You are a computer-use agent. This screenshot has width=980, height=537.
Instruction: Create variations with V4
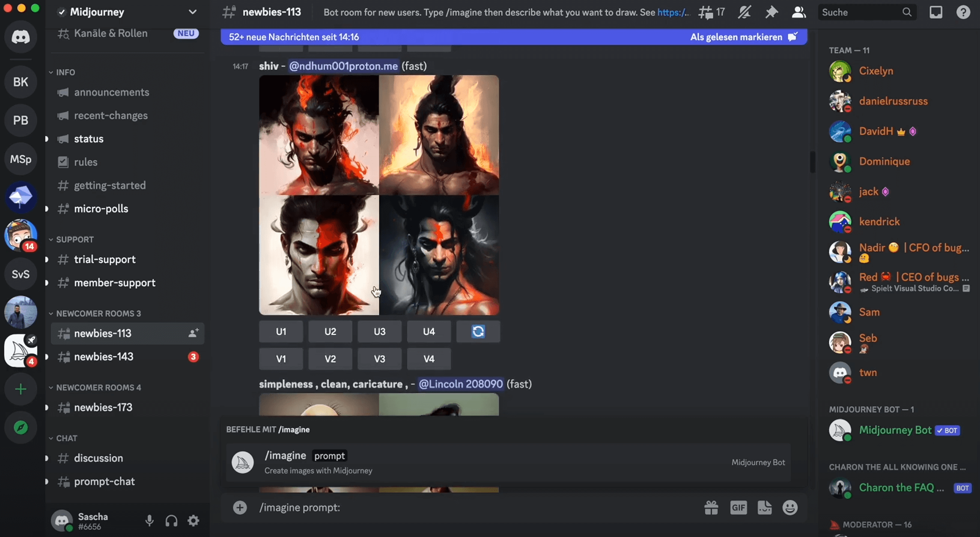point(429,359)
